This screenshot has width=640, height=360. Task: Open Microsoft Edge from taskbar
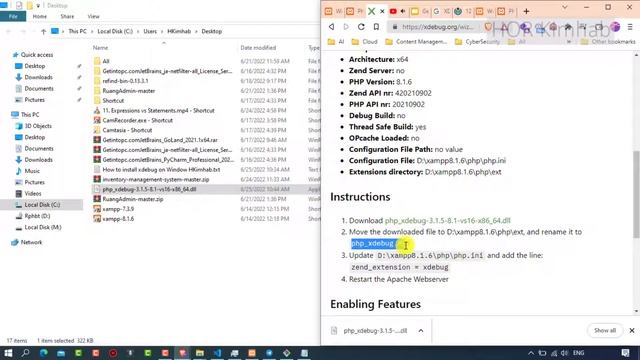(44, 353)
